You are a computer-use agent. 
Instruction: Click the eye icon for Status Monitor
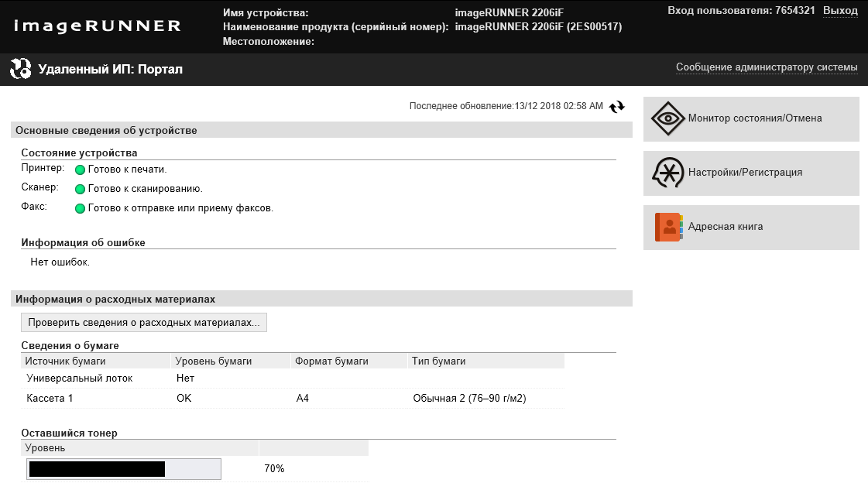pos(668,118)
